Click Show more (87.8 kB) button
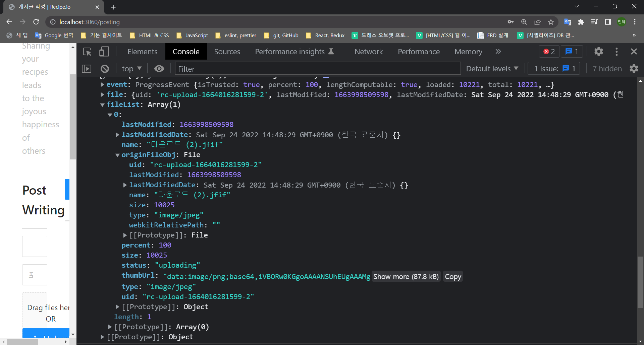The width and height of the screenshot is (644, 345). click(406, 277)
